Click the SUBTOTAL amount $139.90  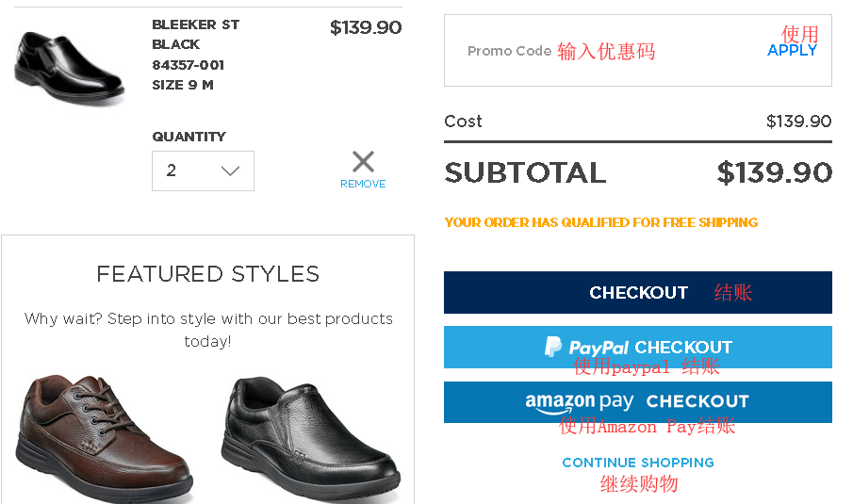(x=774, y=172)
